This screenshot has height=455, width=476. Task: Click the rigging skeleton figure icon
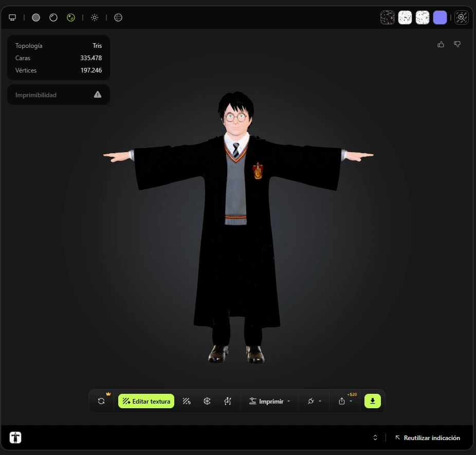click(228, 401)
